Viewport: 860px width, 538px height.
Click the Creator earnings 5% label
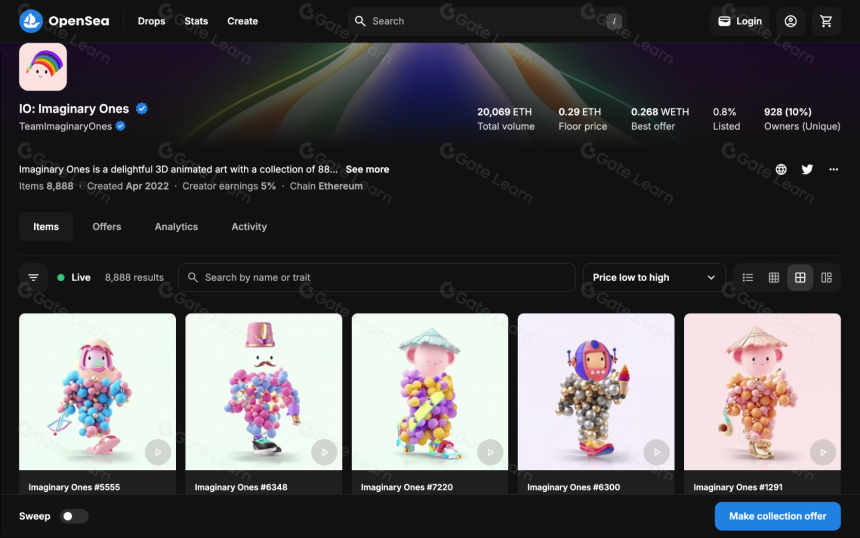[229, 186]
